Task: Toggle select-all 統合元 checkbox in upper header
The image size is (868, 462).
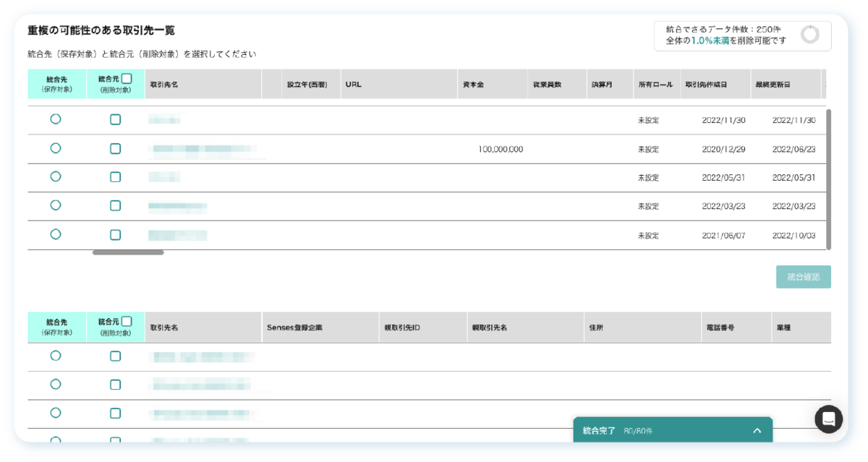Action: [127, 79]
